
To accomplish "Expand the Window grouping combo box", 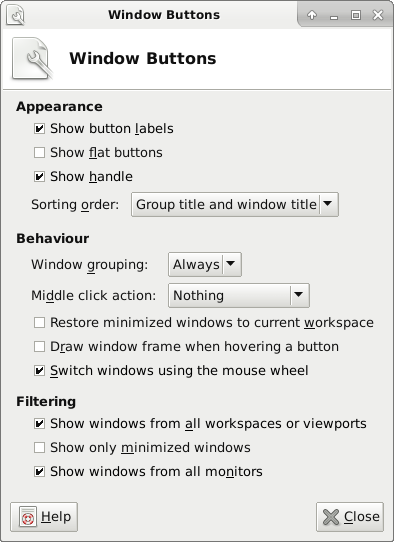I will pyautogui.click(x=205, y=264).
